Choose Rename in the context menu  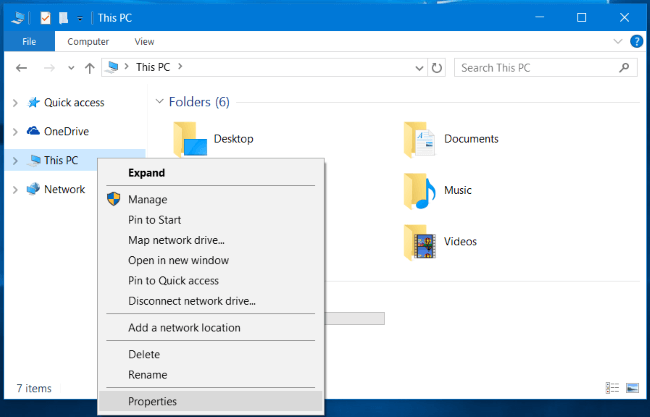pyautogui.click(x=211, y=375)
